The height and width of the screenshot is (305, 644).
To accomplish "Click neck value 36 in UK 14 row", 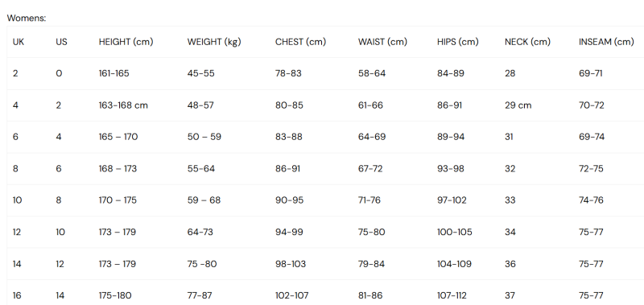I will pos(510,264).
